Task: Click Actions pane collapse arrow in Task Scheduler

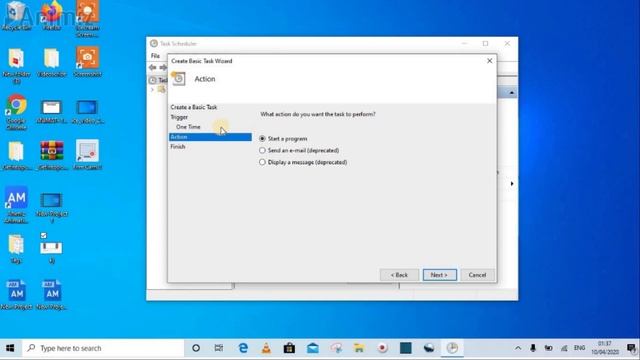Action: [x=511, y=93]
